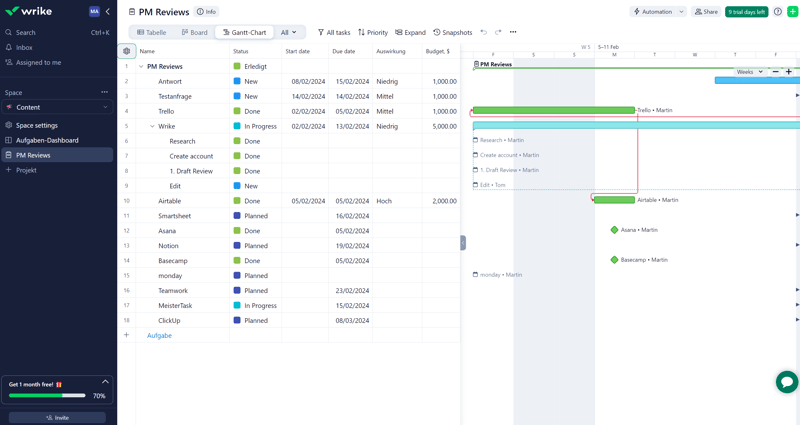
Task: Click the plus icon beside Aufgabe
Action: tap(127, 335)
